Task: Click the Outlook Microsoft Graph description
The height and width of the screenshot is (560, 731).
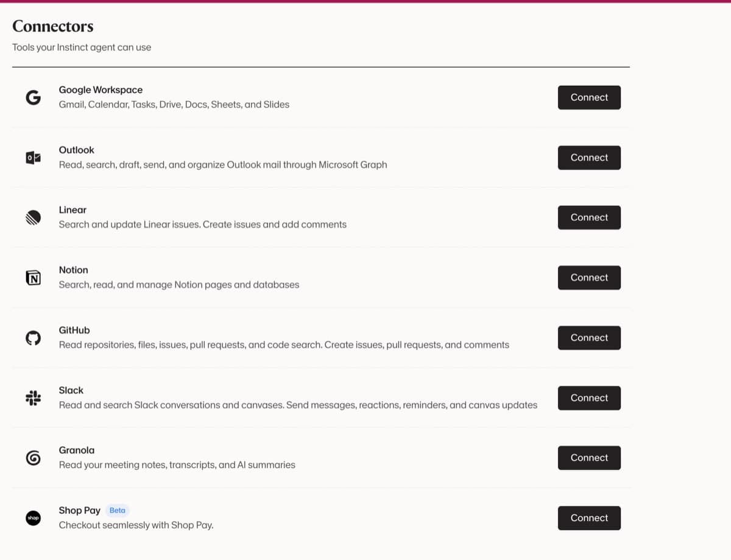Action: (x=222, y=165)
